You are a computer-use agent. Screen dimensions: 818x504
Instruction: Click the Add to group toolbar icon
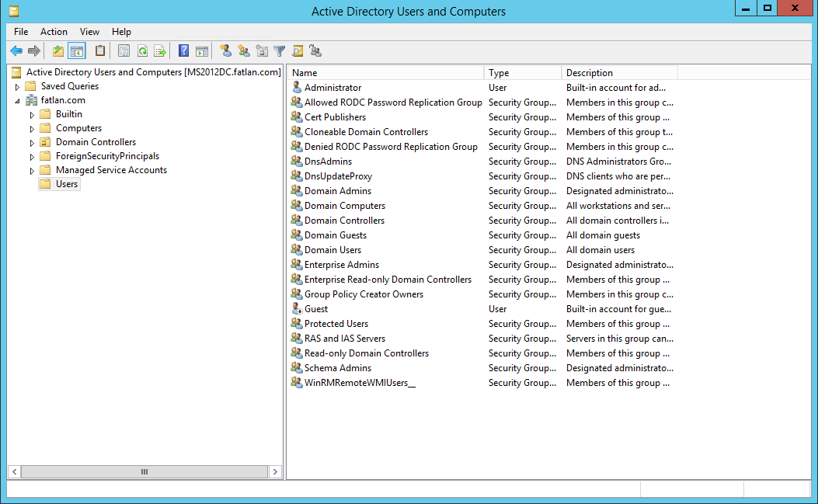[x=315, y=51]
